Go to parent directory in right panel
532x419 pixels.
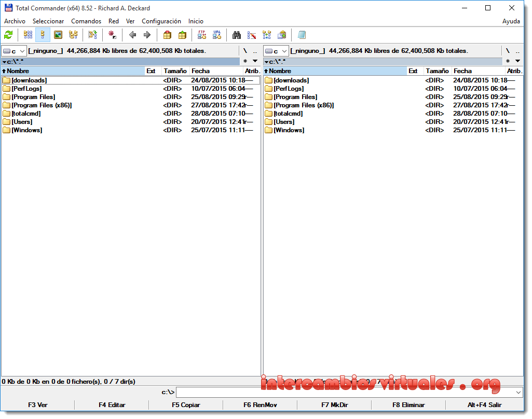[518, 51]
